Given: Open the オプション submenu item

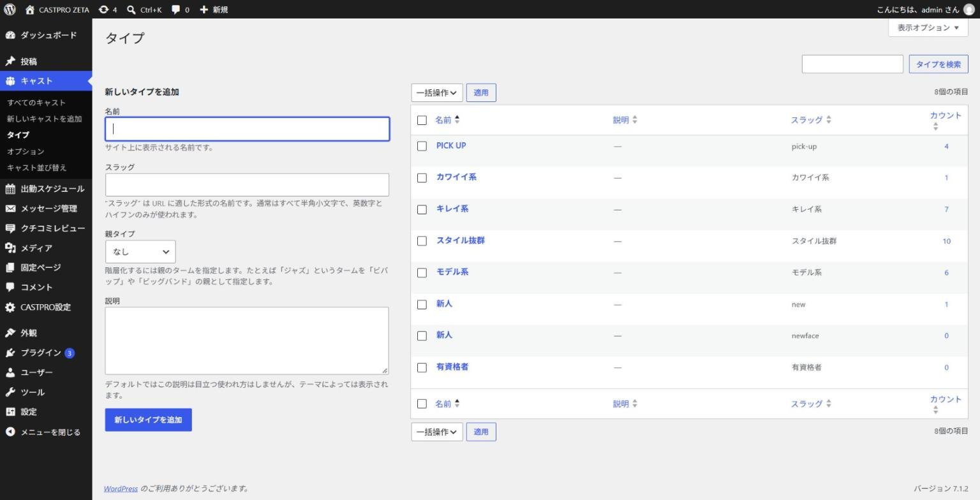Looking at the screenshot, I should tap(26, 151).
